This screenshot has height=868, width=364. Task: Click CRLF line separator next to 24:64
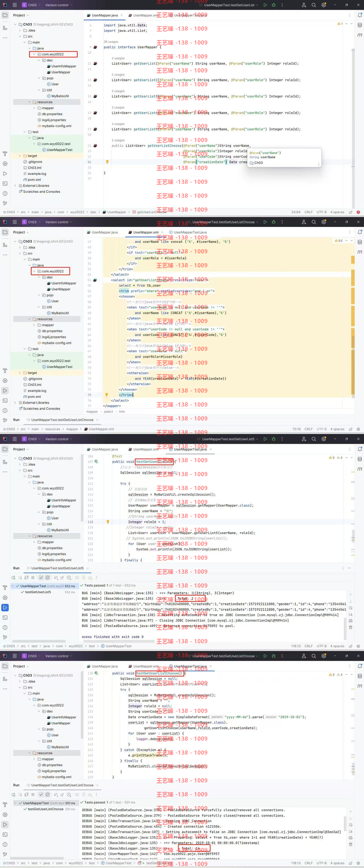308,212
